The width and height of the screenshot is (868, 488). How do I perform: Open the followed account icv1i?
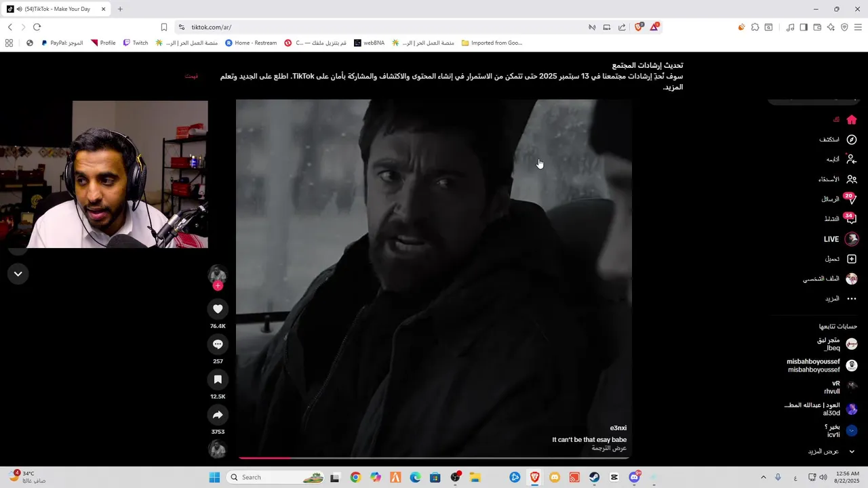pos(842,431)
